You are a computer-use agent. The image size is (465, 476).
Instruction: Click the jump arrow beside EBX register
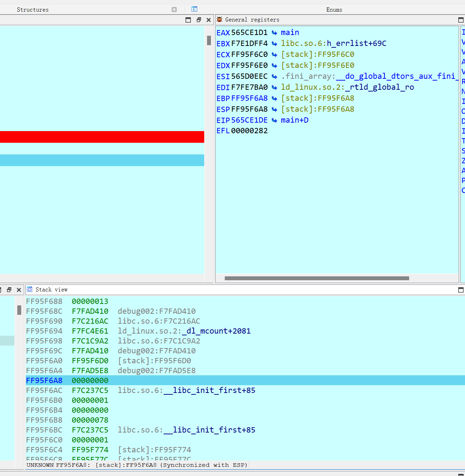(275, 44)
